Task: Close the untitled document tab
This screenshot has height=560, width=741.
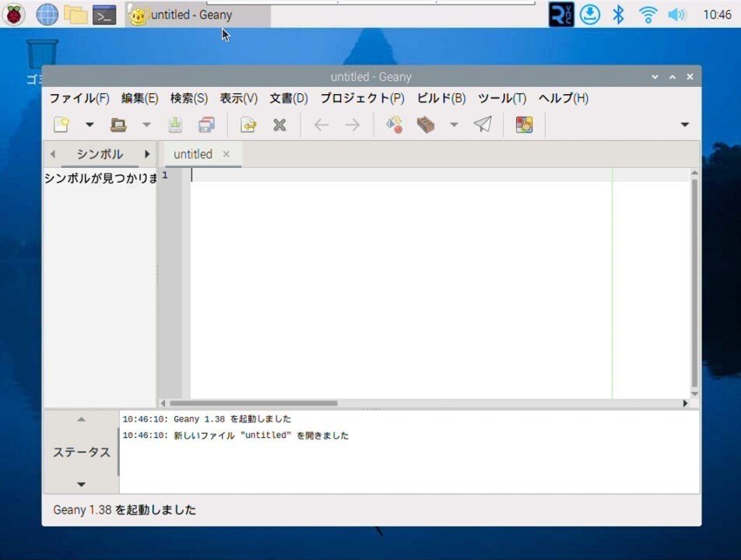Action: point(227,154)
